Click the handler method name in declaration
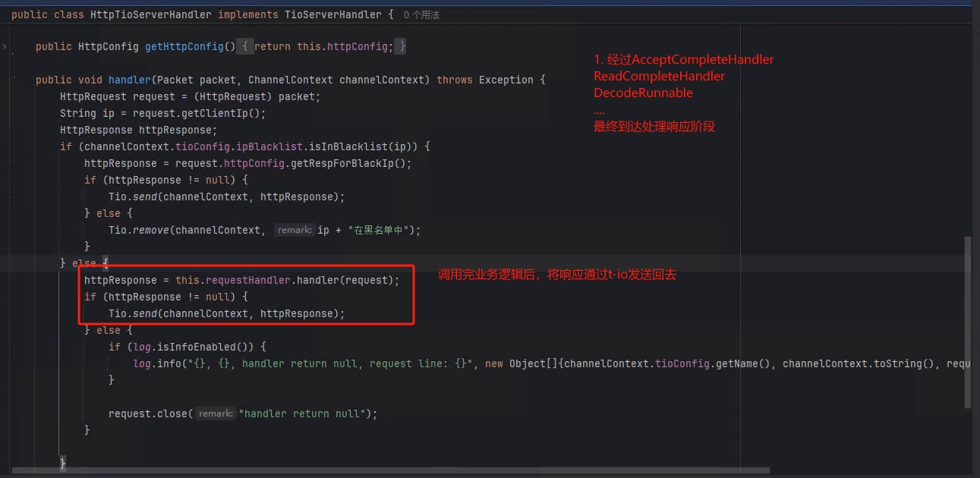980x478 pixels. [130, 80]
